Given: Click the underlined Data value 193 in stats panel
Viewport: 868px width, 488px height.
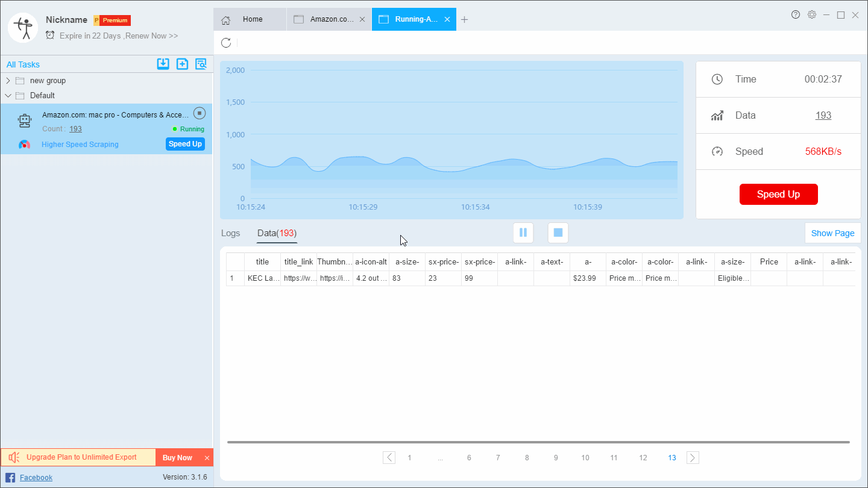Looking at the screenshot, I should 823,115.
